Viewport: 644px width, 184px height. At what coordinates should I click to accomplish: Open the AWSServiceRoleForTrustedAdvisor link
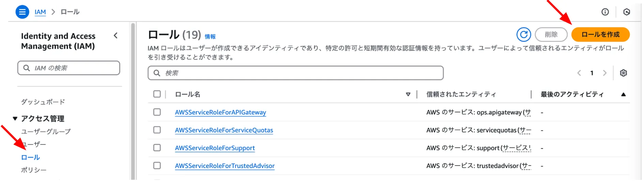pos(225,166)
